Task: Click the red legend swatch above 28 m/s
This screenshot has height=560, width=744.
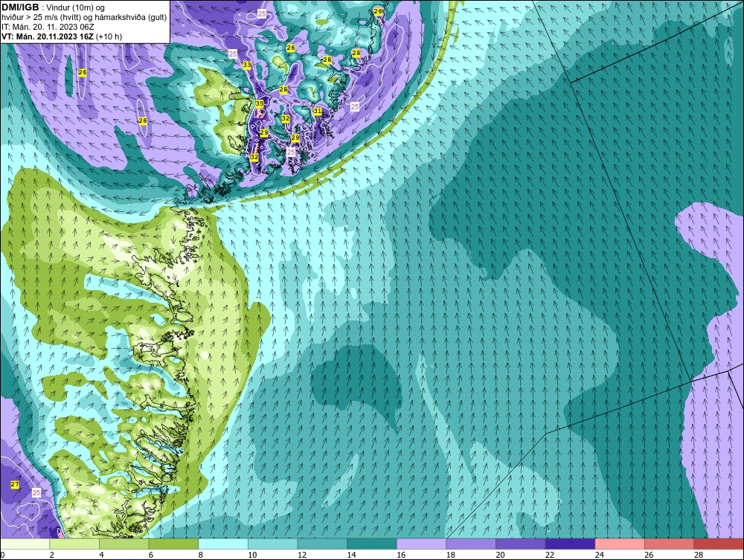Action: (719, 544)
